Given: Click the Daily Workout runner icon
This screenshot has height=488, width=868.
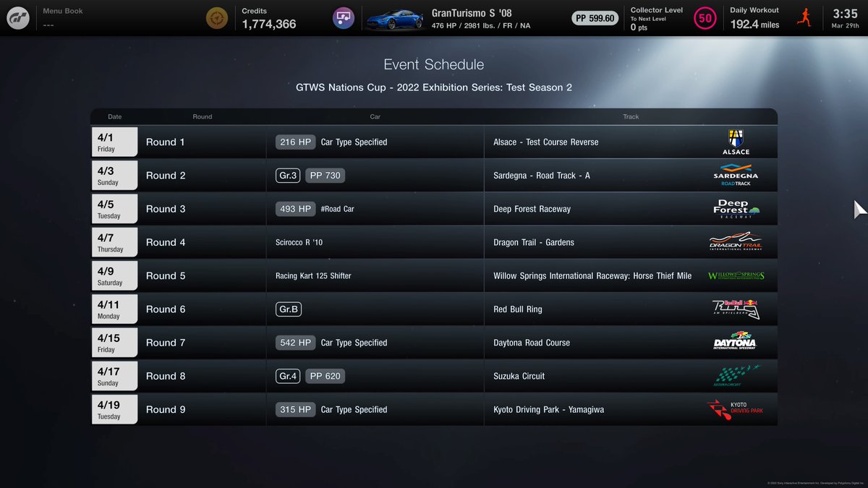Looking at the screenshot, I should point(804,17).
